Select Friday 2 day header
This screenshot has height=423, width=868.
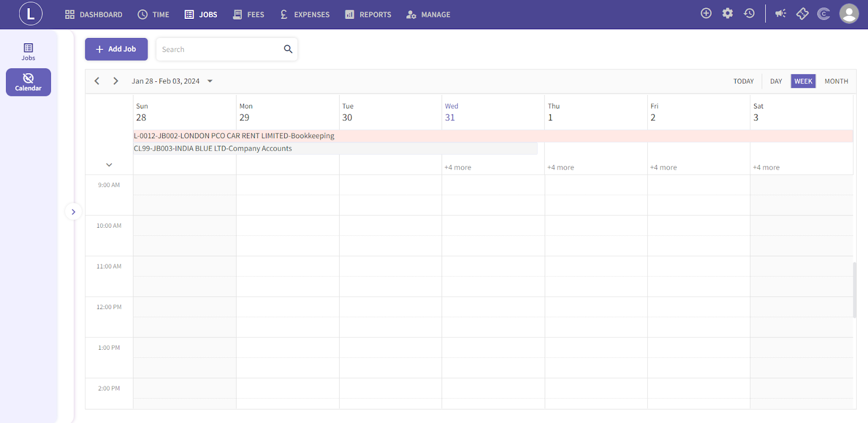pyautogui.click(x=699, y=112)
